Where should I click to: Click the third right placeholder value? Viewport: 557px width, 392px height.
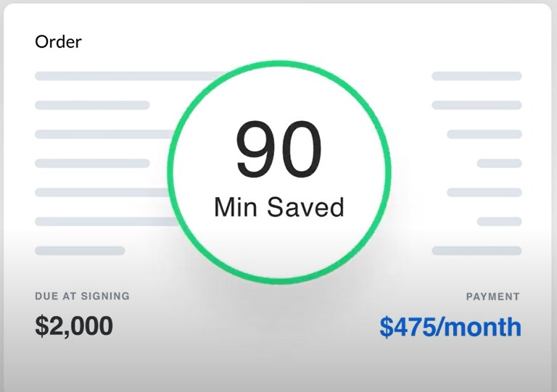[x=484, y=134]
